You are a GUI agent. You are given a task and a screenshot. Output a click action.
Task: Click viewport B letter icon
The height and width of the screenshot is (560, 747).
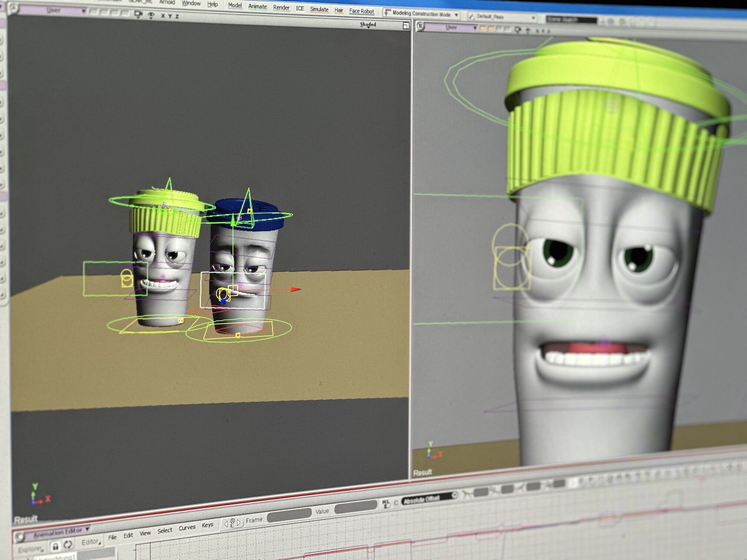point(420,26)
